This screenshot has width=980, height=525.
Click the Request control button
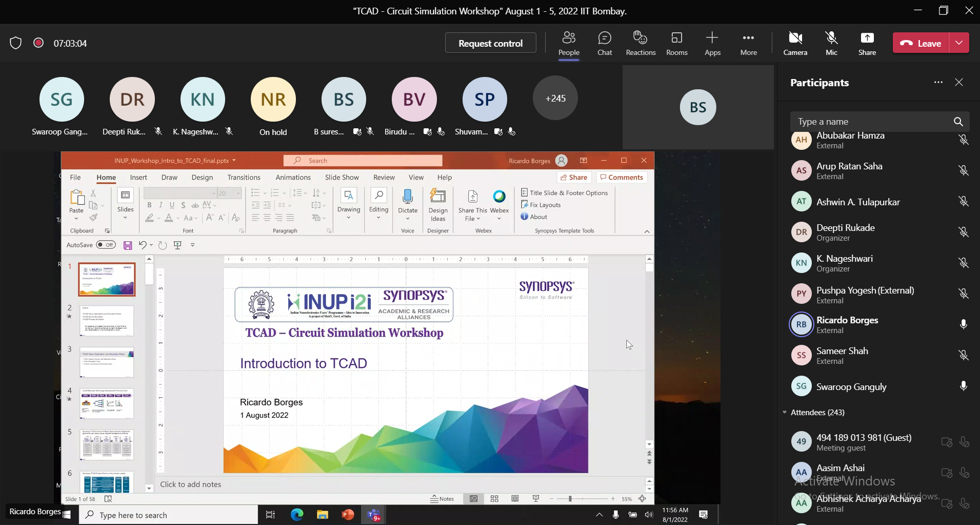(490, 43)
